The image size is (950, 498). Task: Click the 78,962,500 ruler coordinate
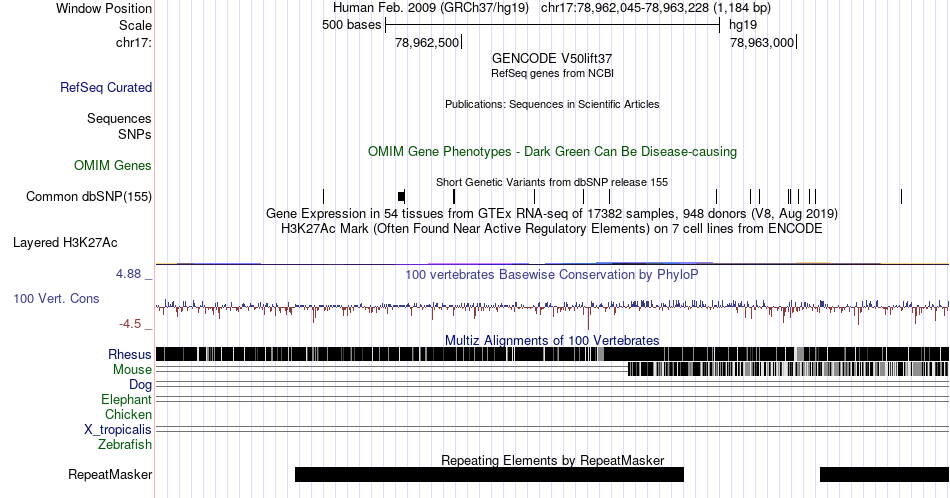(427, 42)
